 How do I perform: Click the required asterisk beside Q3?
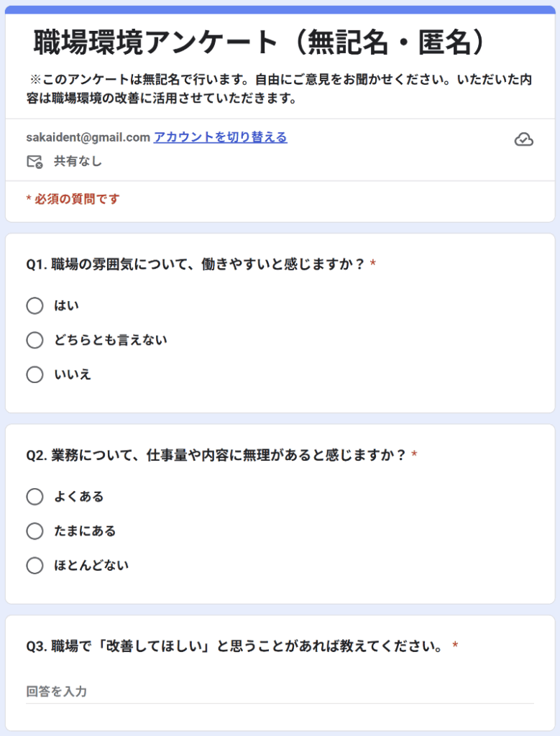[x=455, y=646]
